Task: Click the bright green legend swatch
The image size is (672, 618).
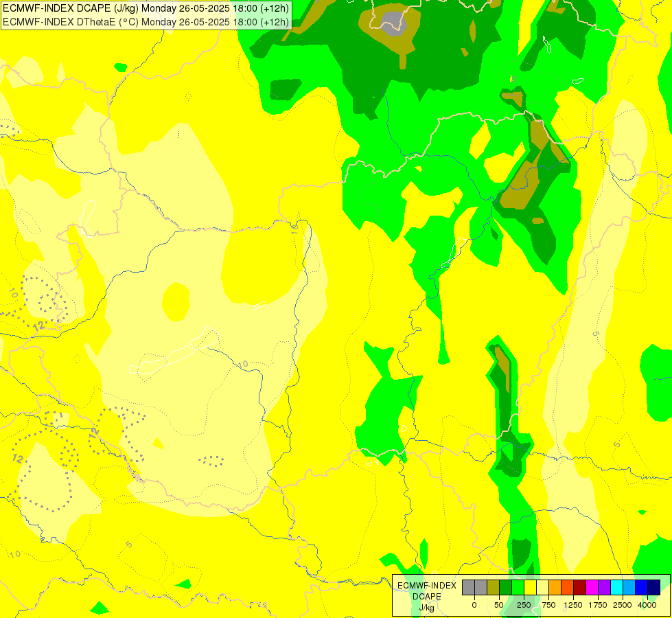Action: [518, 587]
